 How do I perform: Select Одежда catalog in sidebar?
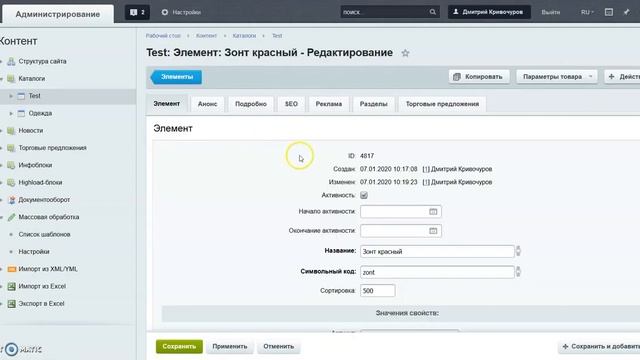(40, 113)
